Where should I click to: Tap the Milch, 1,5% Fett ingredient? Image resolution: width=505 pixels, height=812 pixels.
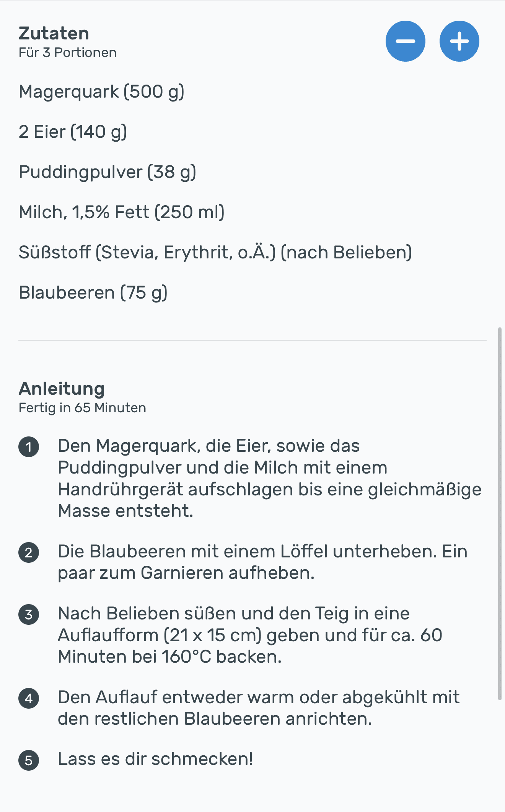point(122,212)
